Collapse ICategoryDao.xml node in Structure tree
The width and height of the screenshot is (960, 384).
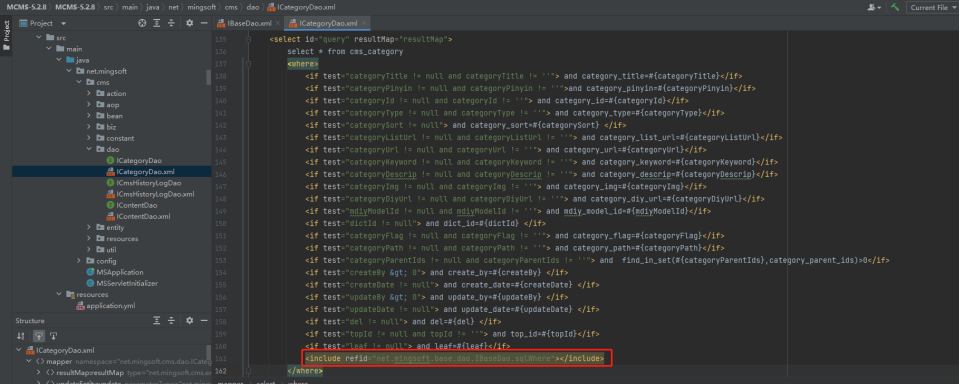(x=19, y=350)
